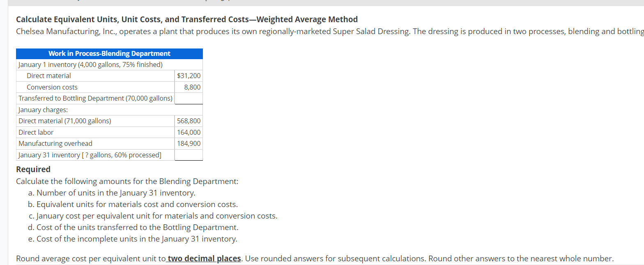Click item e about incomplete units cost
Image resolution: width=644 pixels, height=265 pixels.
[132, 239]
